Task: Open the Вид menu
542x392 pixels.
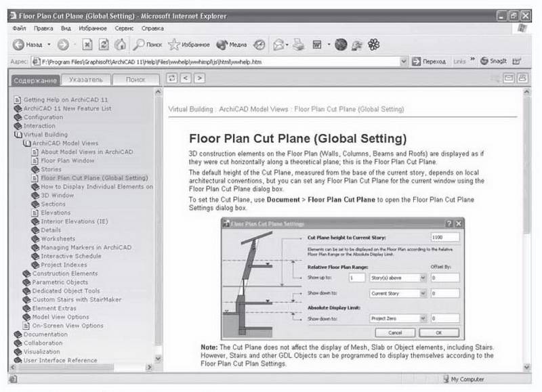Action: [66, 28]
